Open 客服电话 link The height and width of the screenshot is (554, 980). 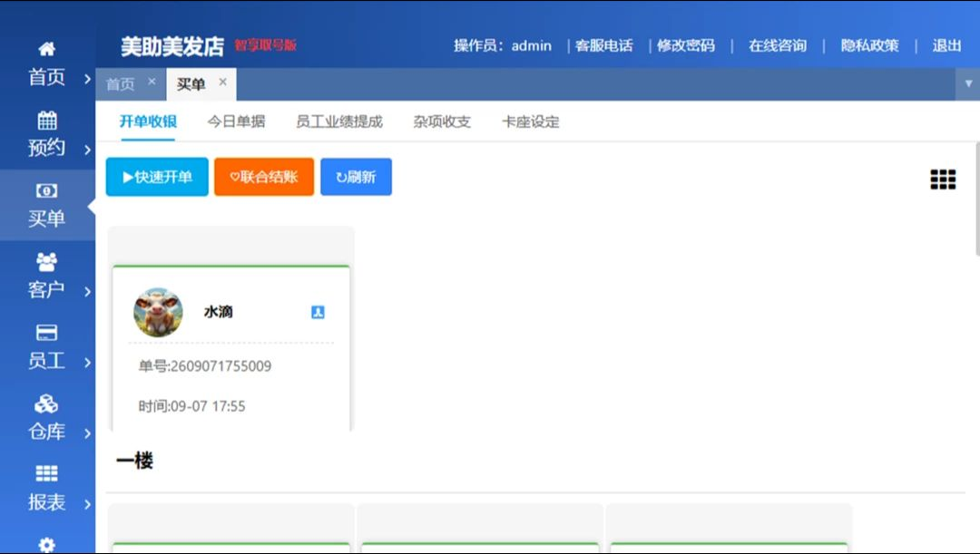pyautogui.click(x=603, y=45)
